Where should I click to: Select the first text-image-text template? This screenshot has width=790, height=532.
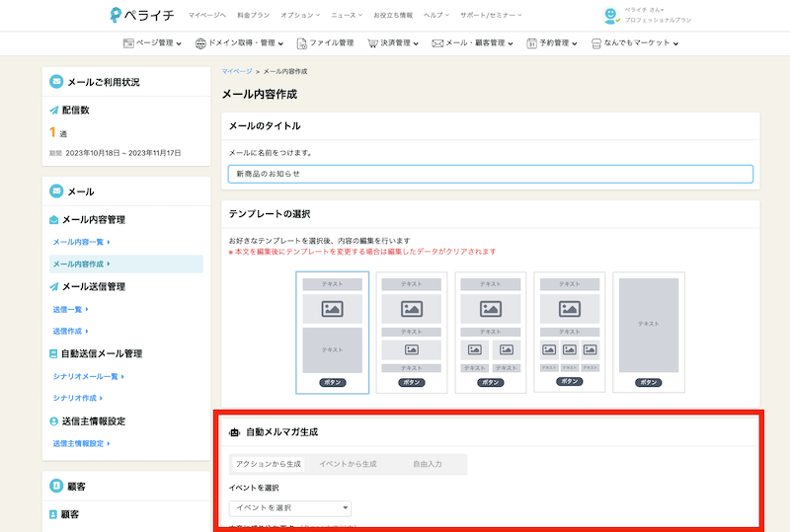(x=332, y=332)
